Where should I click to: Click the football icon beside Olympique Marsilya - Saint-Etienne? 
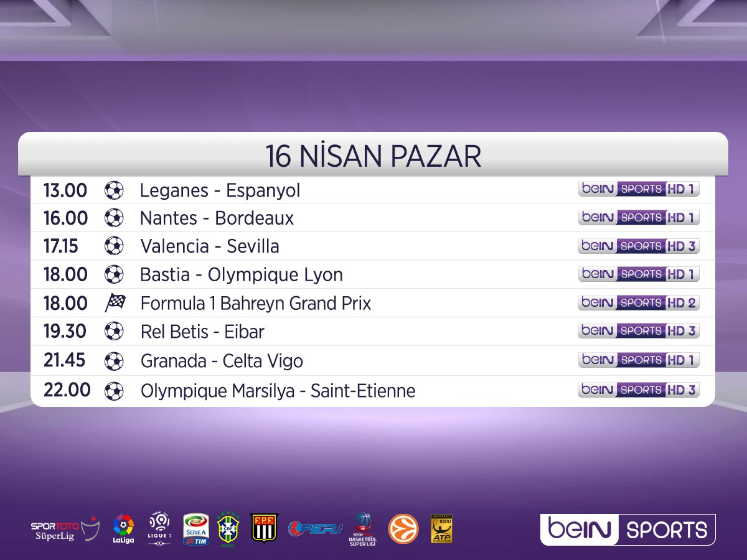click(114, 391)
